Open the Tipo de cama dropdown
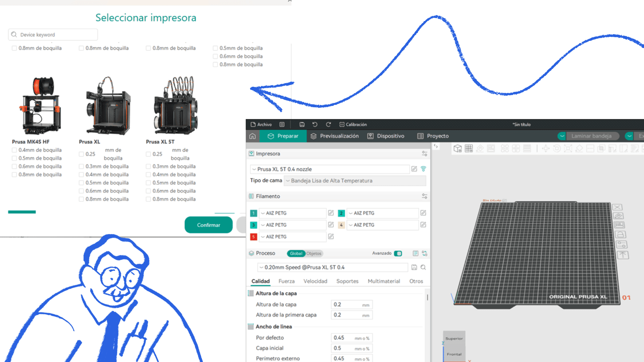 pyautogui.click(x=355, y=181)
